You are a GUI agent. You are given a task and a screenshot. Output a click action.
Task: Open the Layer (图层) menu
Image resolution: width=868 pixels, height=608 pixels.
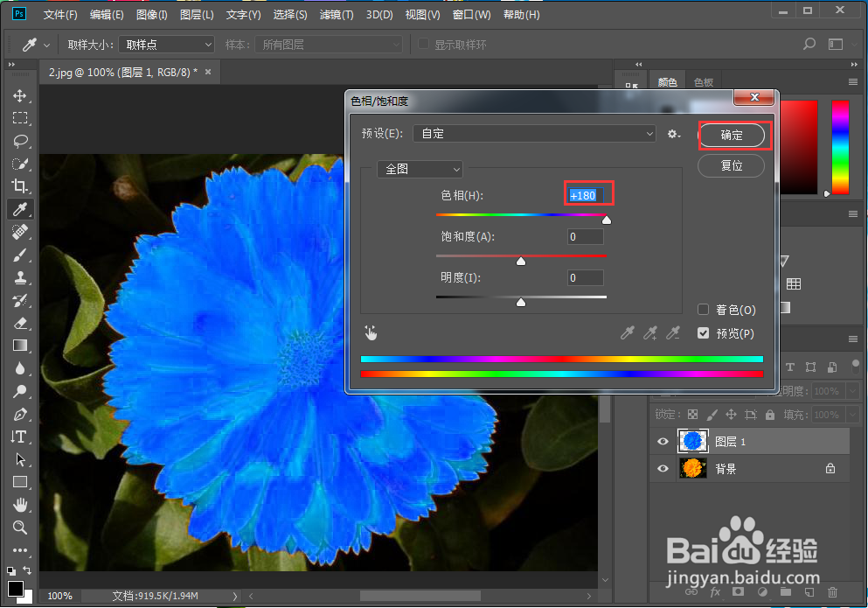tap(197, 15)
